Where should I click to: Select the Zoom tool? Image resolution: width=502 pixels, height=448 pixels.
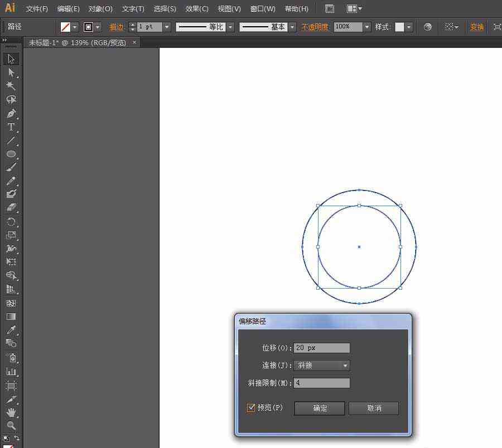(11, 426)
